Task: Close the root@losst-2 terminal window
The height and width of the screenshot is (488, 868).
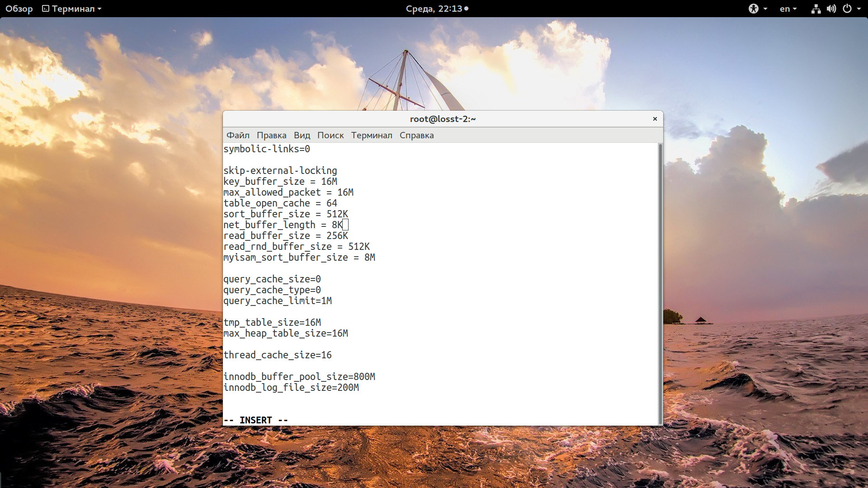Action: (655, 119)
